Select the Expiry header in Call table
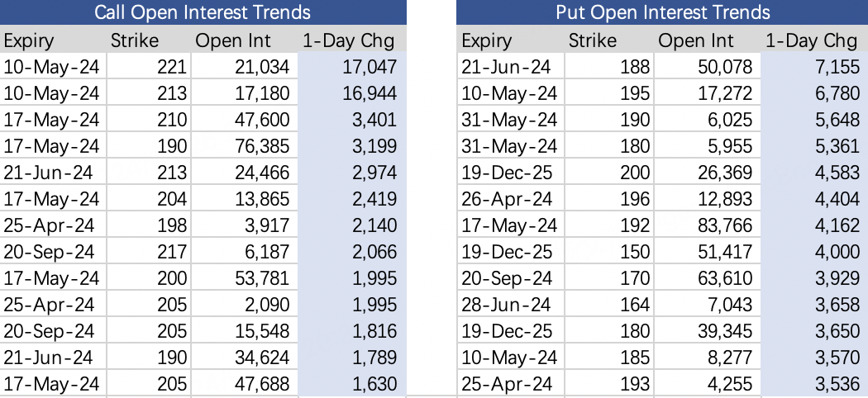 [28, 40]
